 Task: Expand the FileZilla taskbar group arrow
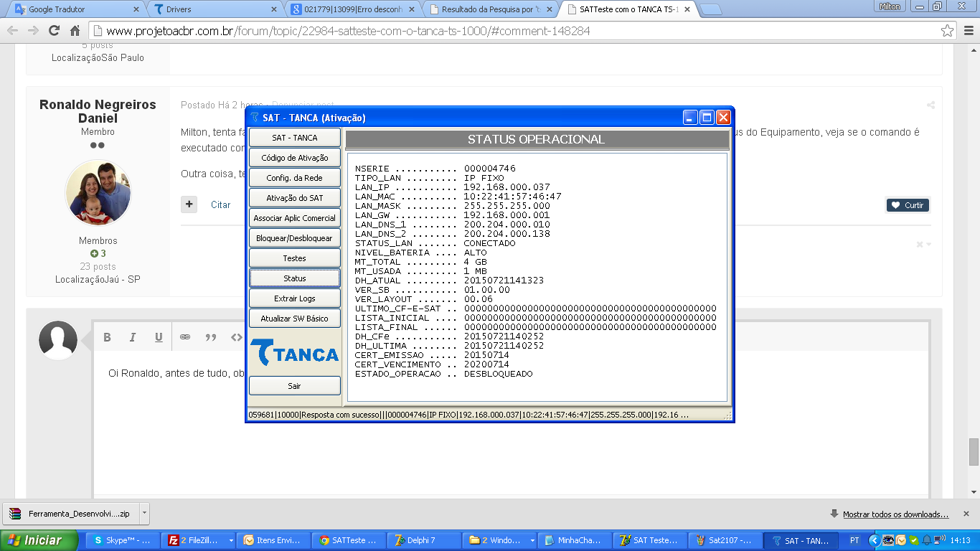pyautogui.click(x=231, y=540)
